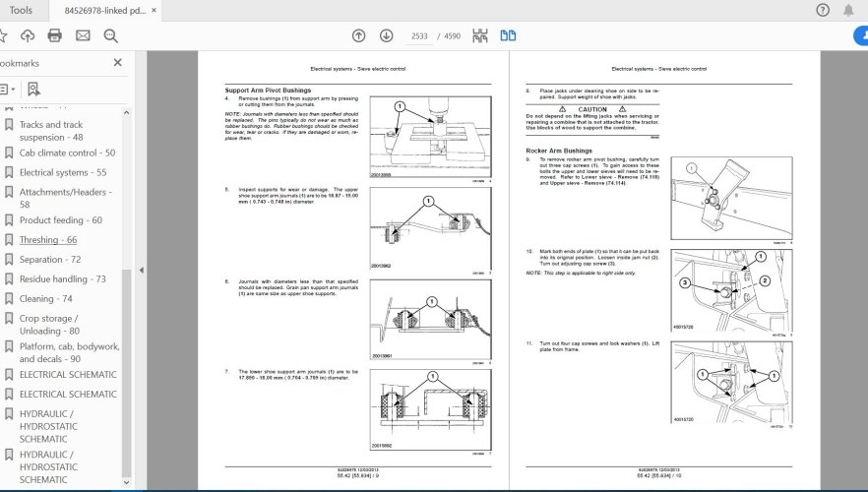Close the 84526978-linked pdf tab
Viewport: 868px width, 492px height.
tap(154, 11)
